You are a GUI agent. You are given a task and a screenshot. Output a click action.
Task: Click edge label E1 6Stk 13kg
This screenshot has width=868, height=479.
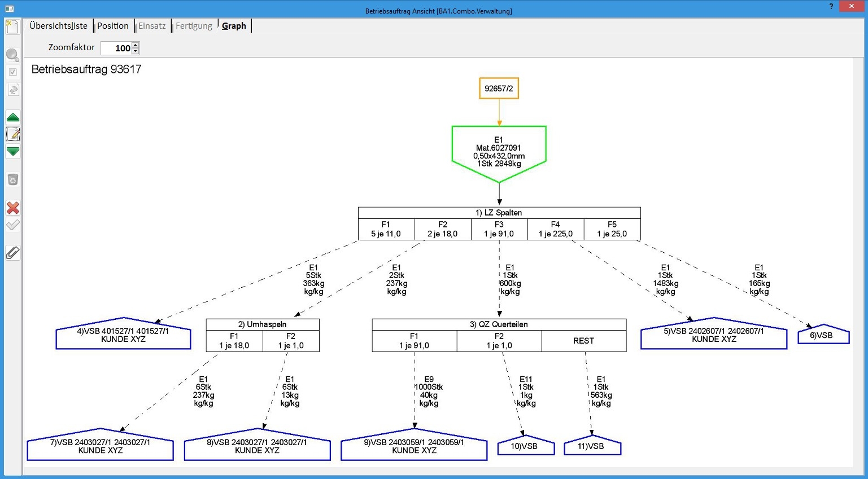290,392
